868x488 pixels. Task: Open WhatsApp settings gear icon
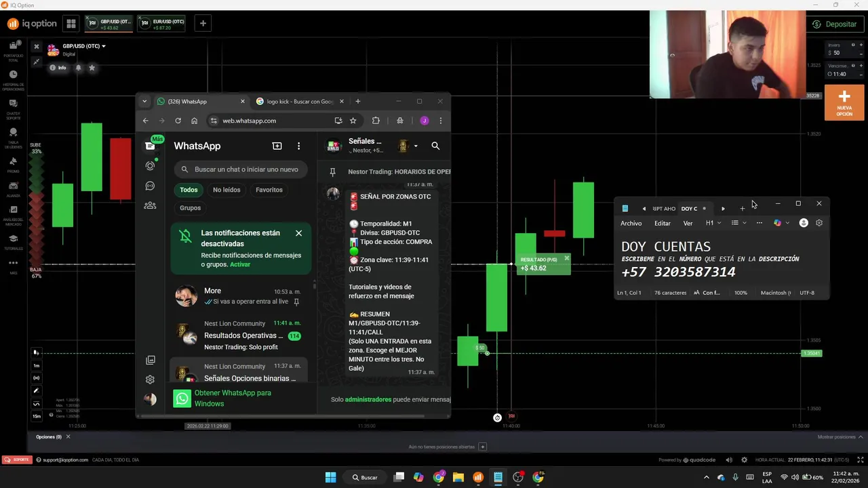point(151,380)
